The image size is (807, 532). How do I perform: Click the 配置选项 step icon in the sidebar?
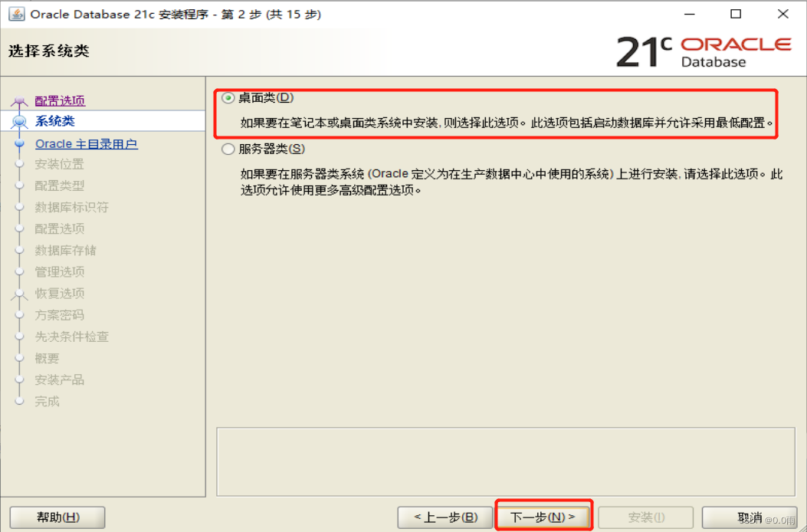(x=20, y=99)
